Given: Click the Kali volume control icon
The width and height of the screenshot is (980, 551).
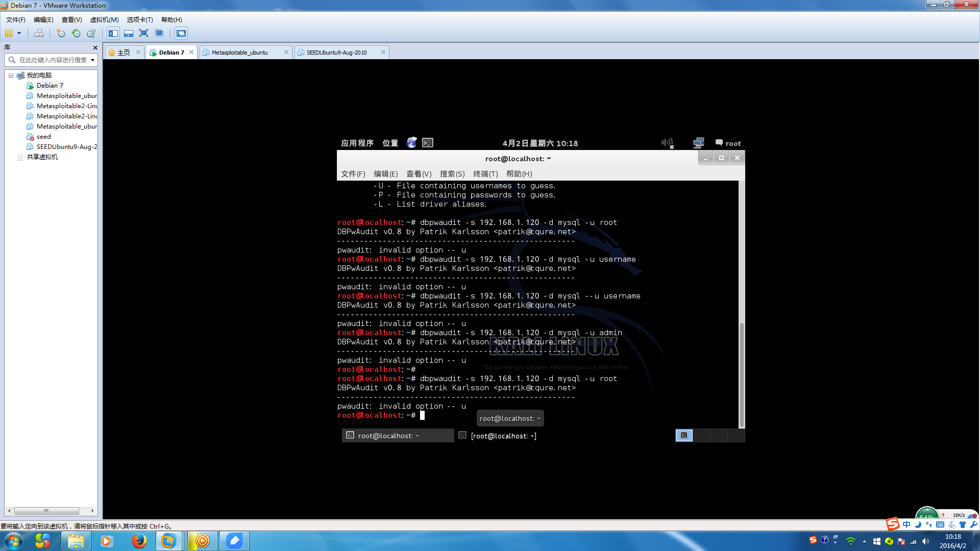Looking at the screenshot, I should [667, 143].
